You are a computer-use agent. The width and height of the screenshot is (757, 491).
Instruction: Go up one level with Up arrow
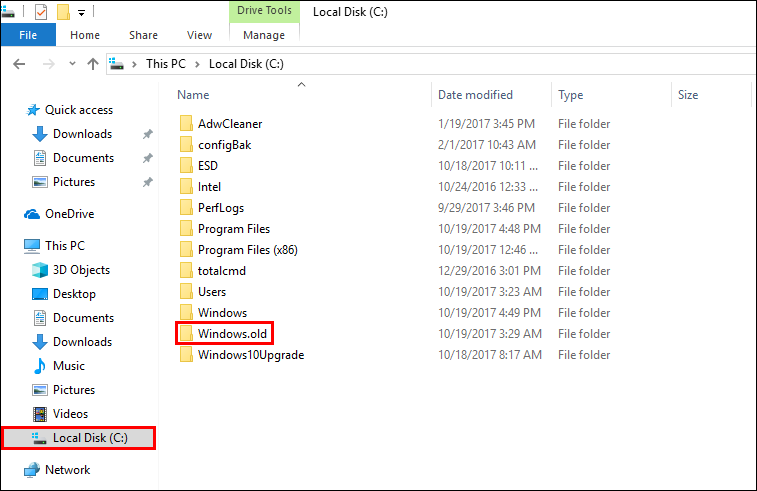[x=93, y=64]
